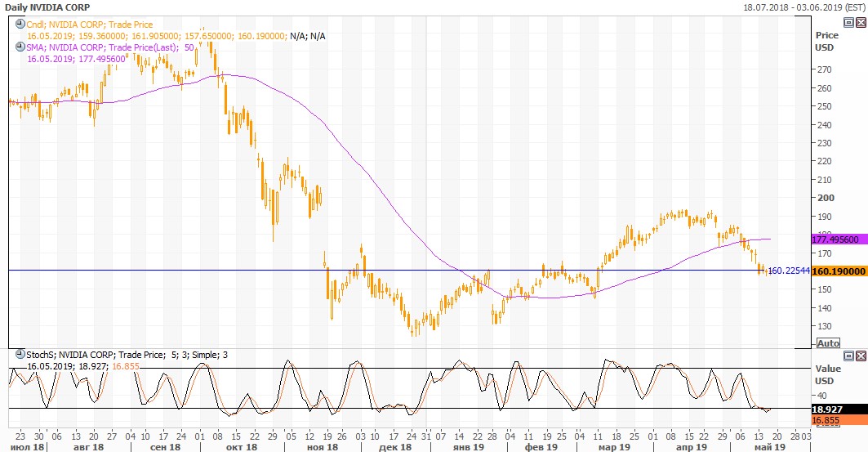Image resolution: width=868 pixels, height=452 pixels.
Task: Click the мар 19 month on time axis
Action: tap(614, 447)
